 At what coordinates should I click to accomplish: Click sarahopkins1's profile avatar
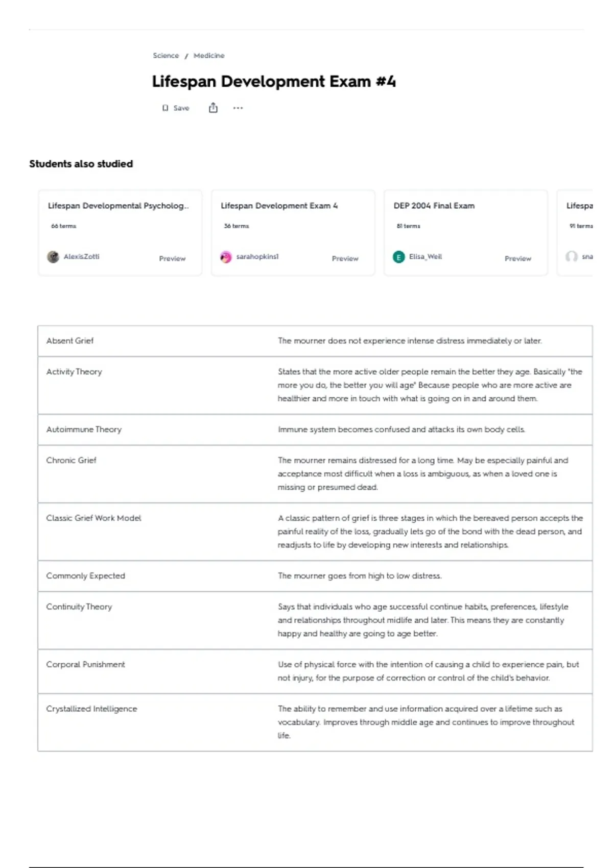(x=226, y=257)
